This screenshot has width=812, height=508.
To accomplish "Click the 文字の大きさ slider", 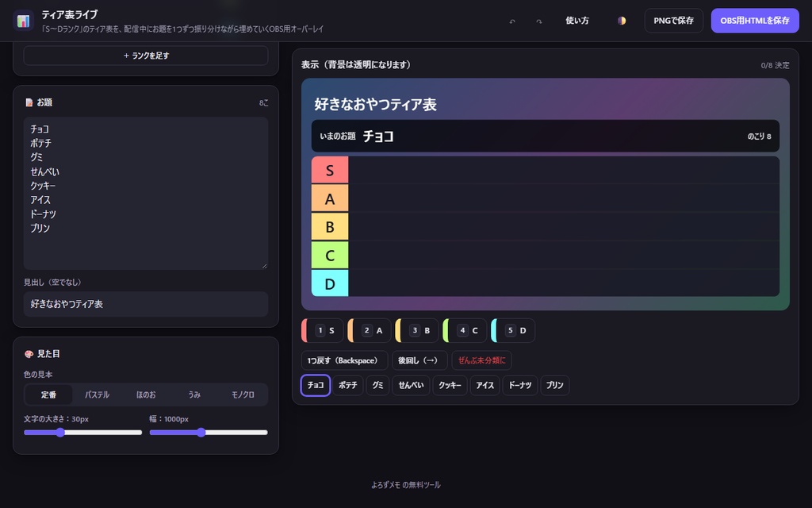I will point(82,433).
